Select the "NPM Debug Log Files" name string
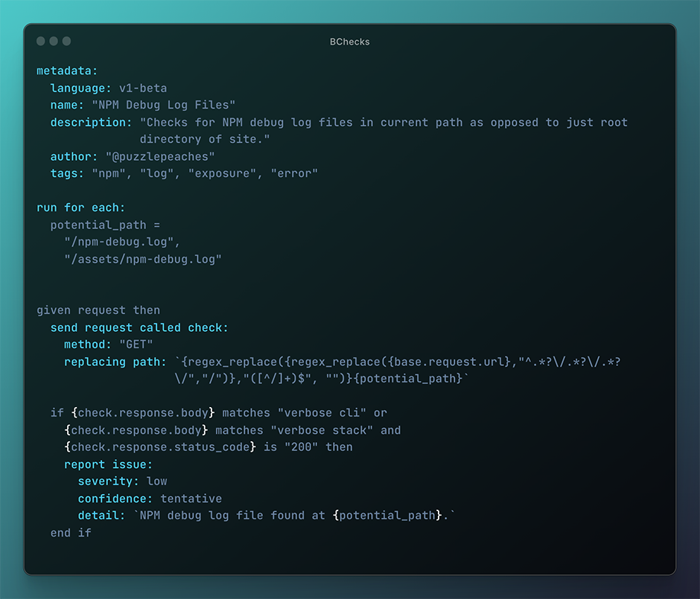Viewport: 700px width, 599px height. pos(163,105)
